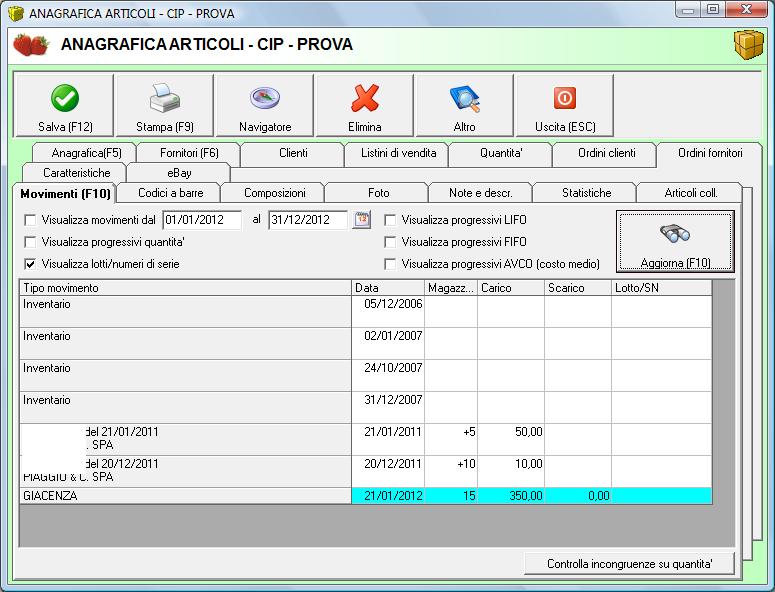Click the Scarico column header
The image size is (775, 592).
(578, 288)
